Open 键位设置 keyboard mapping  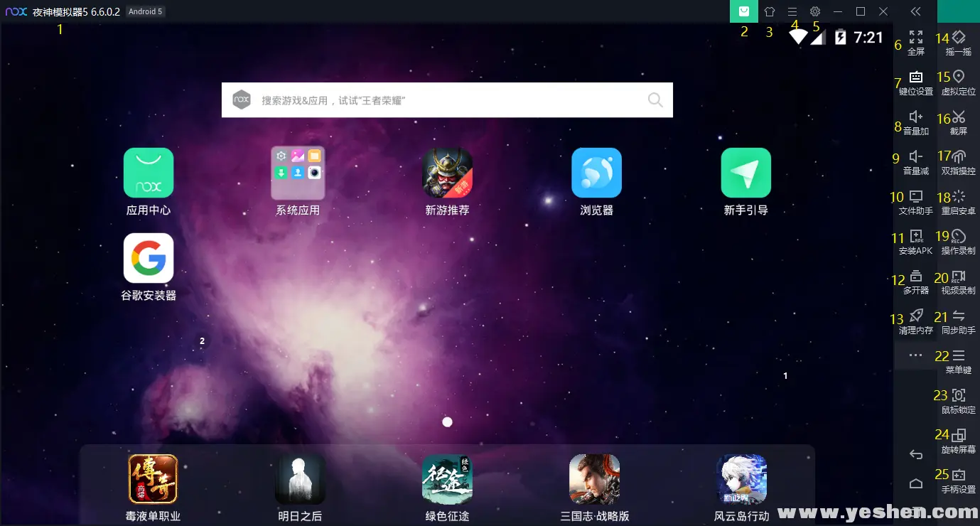click(x=915, y=78)
